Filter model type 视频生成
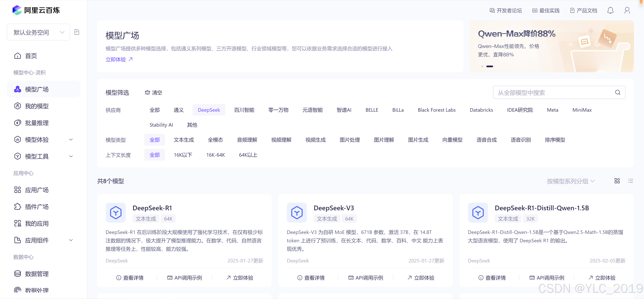 (315, 140)
